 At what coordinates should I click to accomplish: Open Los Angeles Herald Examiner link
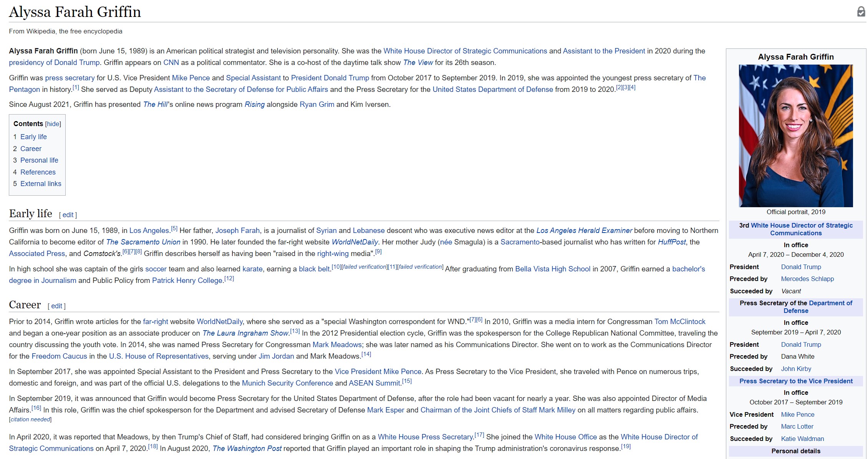pos(584,231)
